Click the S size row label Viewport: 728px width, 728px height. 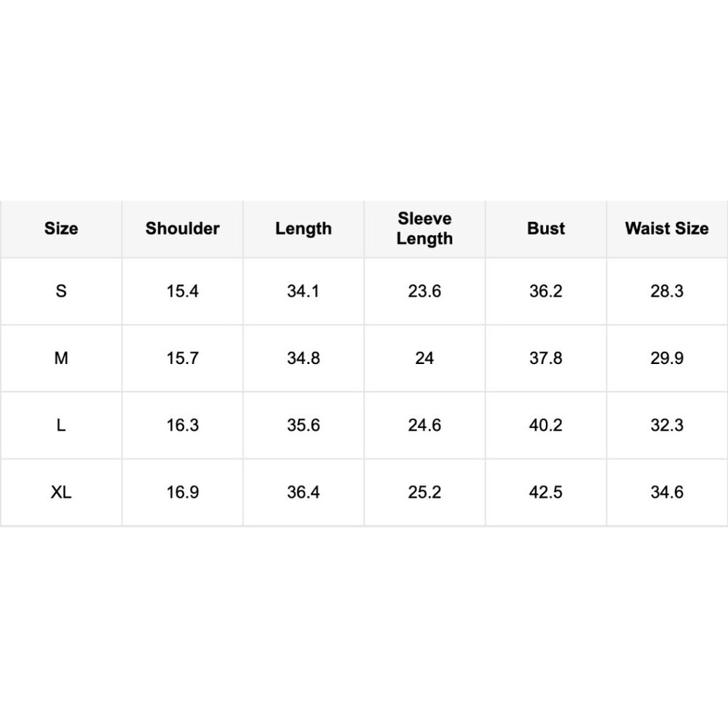pyautogui.click(x=61, y=291)
